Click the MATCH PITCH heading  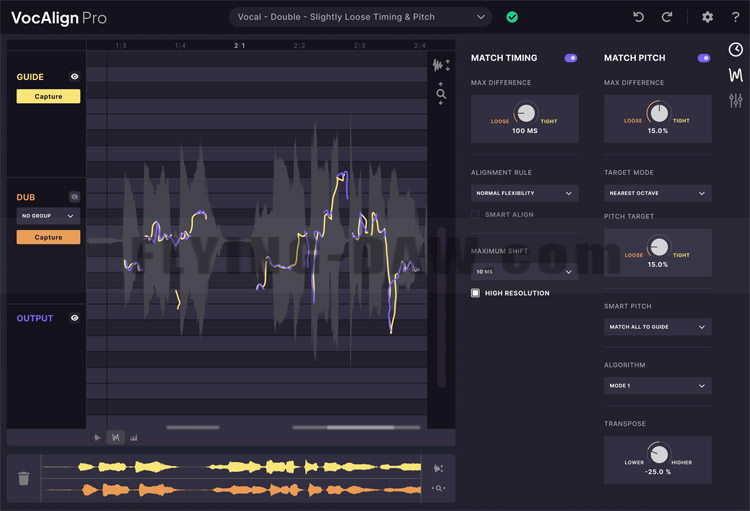[634, 58]
